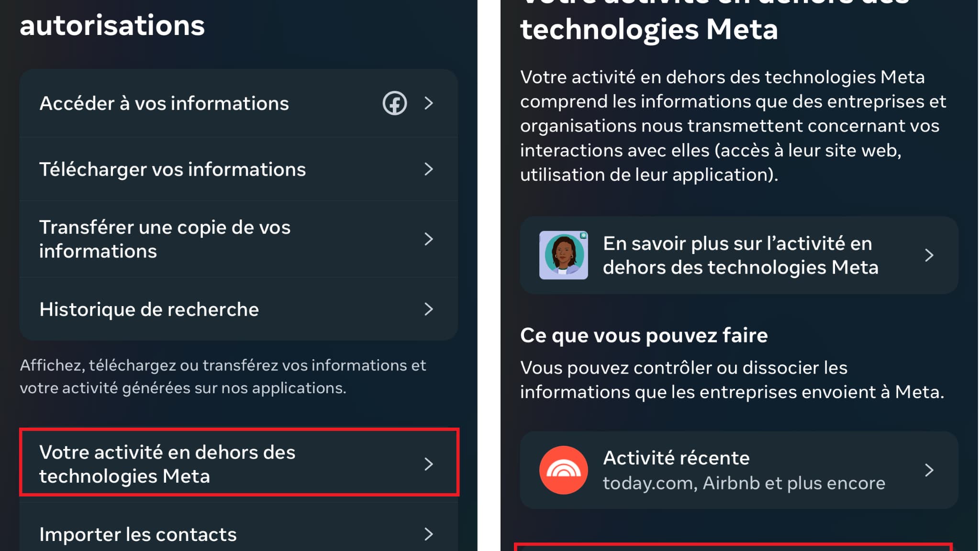Open En savoir plus sur l'activité link

click(739, 255)
